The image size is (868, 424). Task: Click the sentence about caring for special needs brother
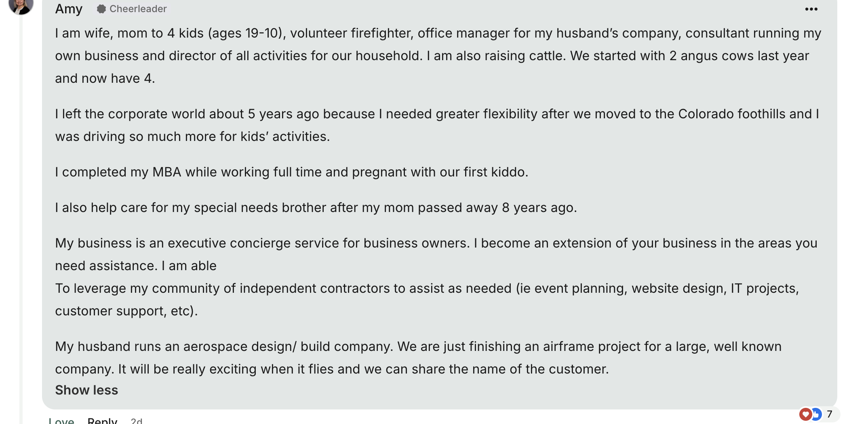[316, 208]
